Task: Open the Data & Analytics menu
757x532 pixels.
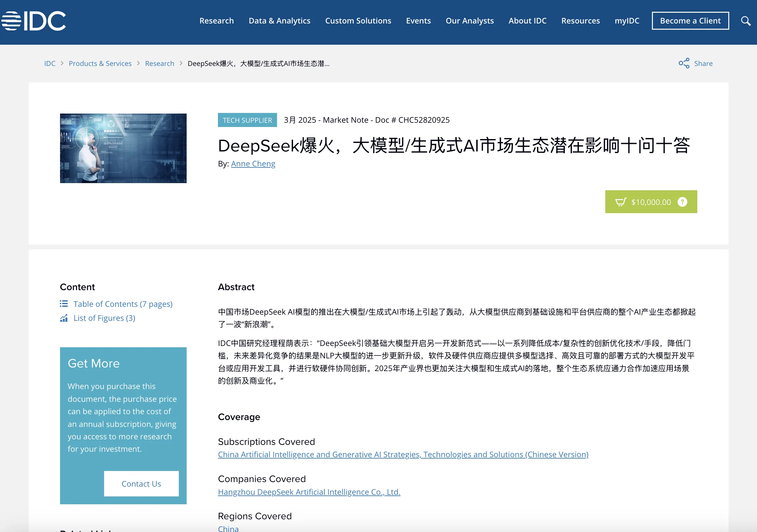Action: click(x=279, y=21)
